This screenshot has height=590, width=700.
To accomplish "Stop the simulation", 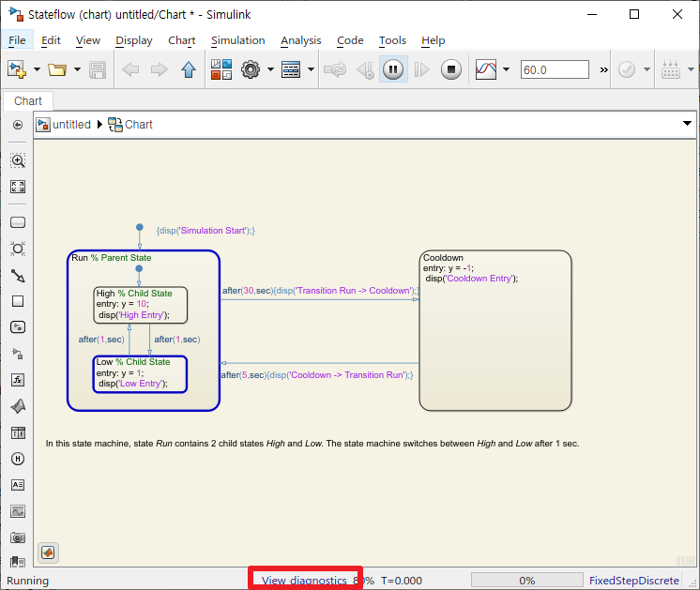I will click(x=451, y=69).
